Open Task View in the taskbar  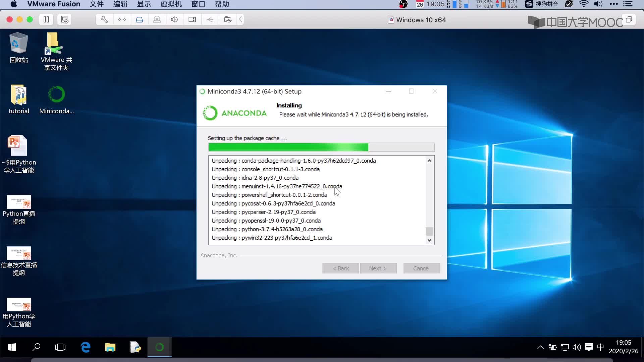(60, 347)
